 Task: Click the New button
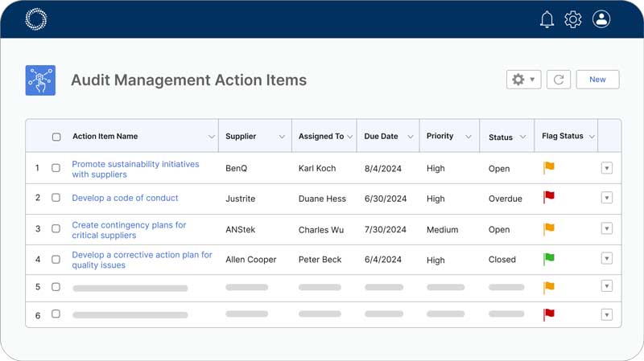(x=597, y=80)
